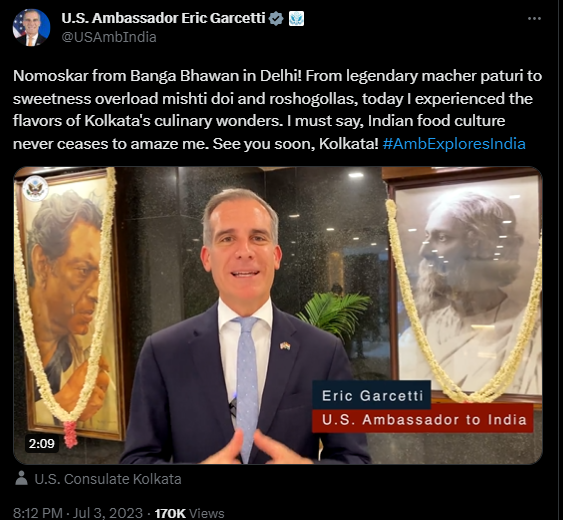Screen dimensions: 563x520
Task: Click the U.S. Ambassador Eric Garcetti display name
Action: [163, 18]
